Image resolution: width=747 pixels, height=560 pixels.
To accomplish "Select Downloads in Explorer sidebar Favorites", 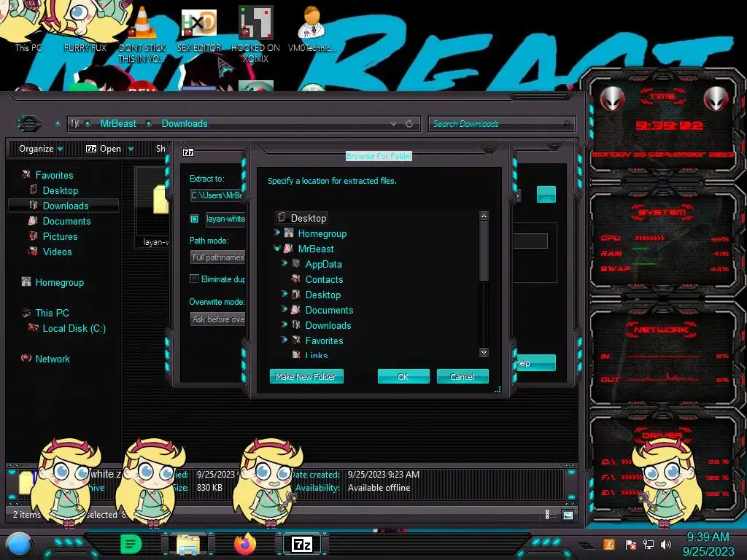I will 65,205.
